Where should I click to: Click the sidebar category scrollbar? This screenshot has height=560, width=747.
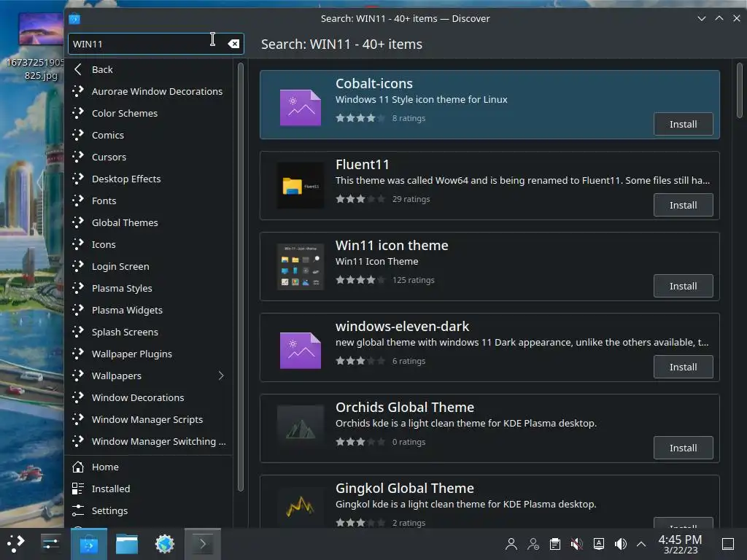pos(241,276)
